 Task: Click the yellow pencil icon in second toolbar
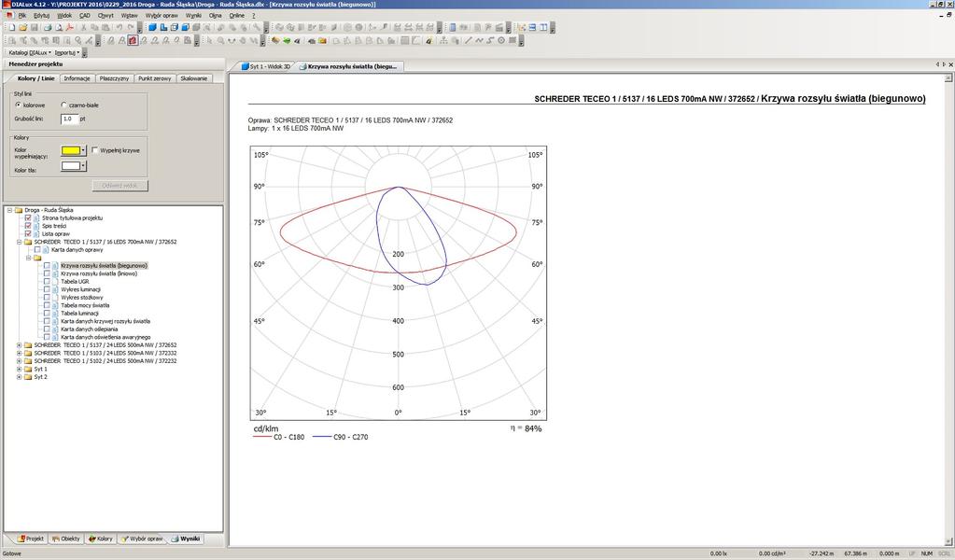pyautogui.click(x=428, y=41)
